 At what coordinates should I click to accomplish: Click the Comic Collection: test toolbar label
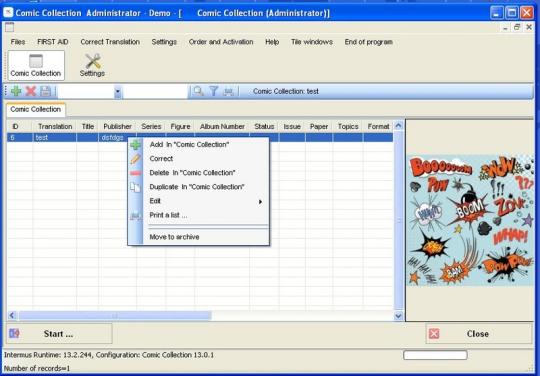286,92
